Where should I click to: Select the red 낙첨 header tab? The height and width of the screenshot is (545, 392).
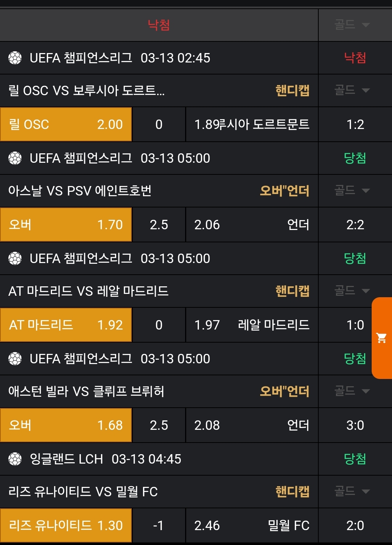point(159,25)
